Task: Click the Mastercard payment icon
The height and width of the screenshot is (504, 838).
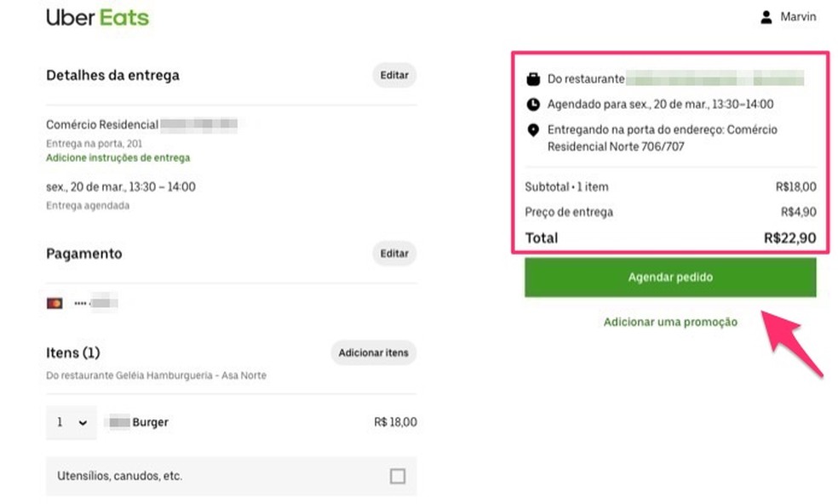Action: coord(55,302)
